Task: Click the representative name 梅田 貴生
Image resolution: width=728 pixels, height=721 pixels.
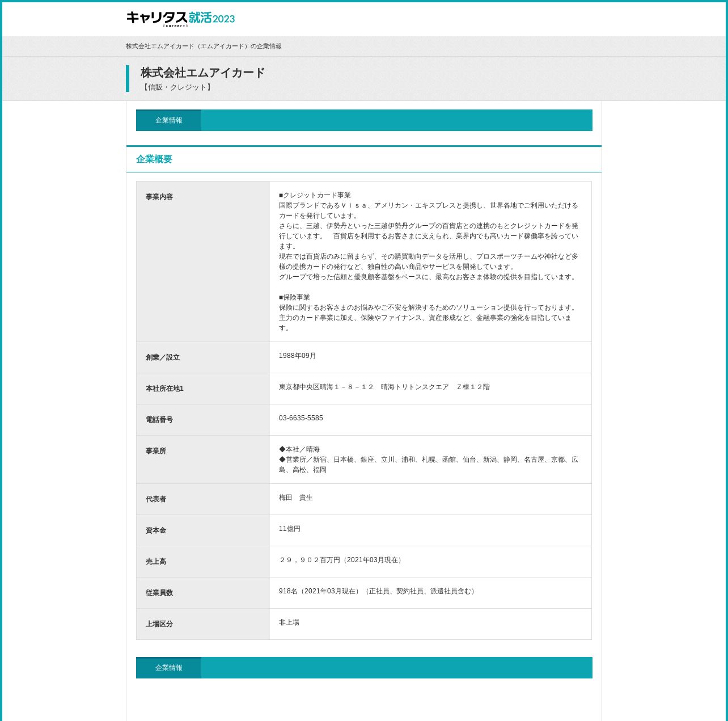Action: click(x=296, y=497)
